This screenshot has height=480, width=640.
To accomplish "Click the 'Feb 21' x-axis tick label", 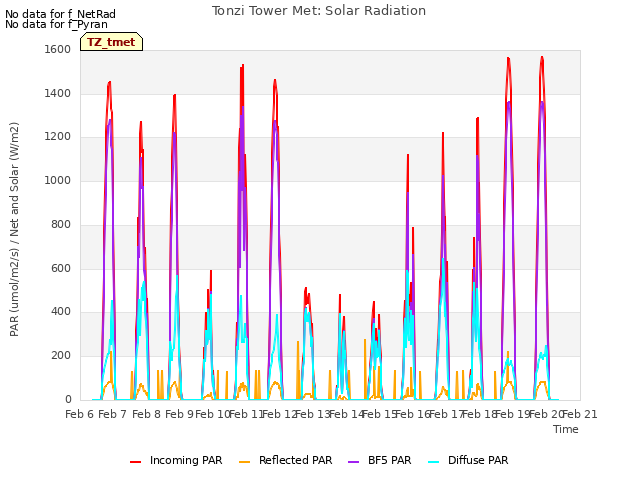I will [x=580, y=414].
